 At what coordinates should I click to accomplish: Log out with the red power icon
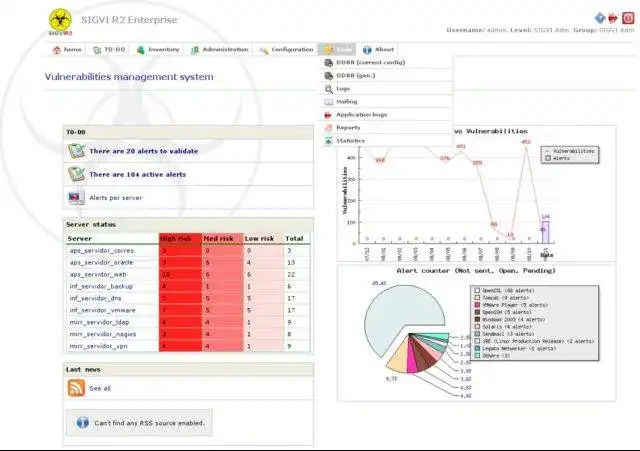[x=628, y=18]
